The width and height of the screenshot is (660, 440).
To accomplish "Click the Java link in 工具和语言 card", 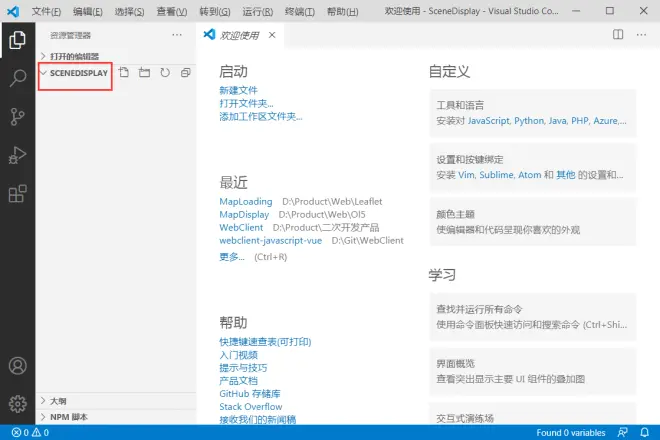I will tap(557, 121).
